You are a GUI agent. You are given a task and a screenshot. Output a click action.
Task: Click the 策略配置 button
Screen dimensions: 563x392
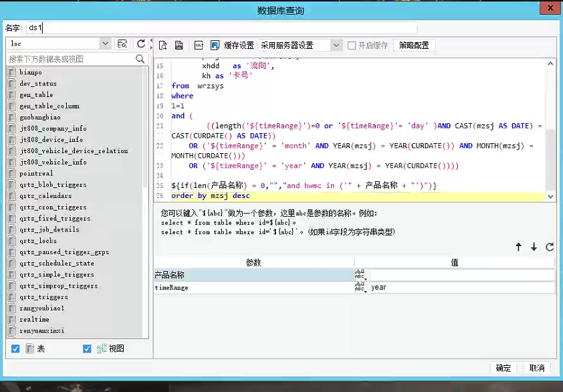click(415, 45)
